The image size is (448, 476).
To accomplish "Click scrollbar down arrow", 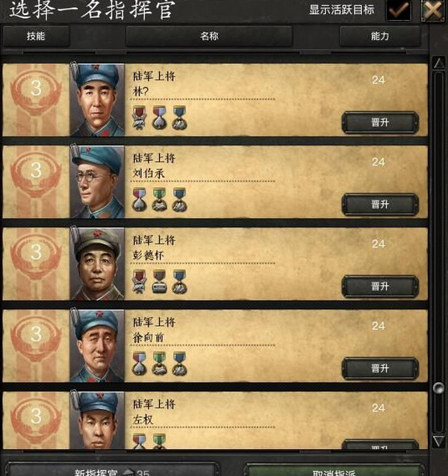I will 438,441.
